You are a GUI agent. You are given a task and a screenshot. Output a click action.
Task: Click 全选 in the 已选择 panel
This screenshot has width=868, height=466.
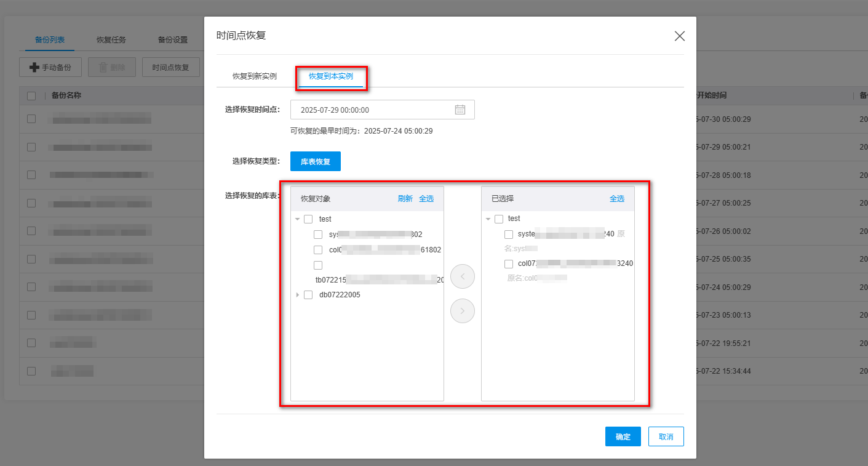pyautogui.click(x=617, y=199)
